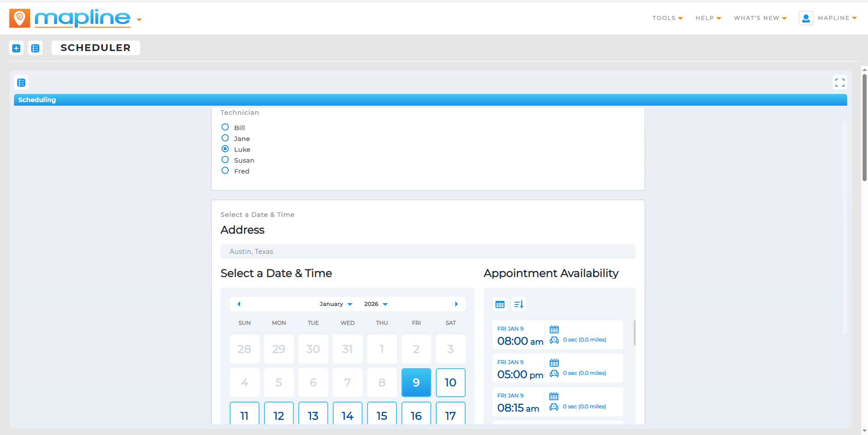The height and width of the screenshot is (435, 868).
Task: Open the list view icon beside the plus button
Action: (x=35, y=48)
